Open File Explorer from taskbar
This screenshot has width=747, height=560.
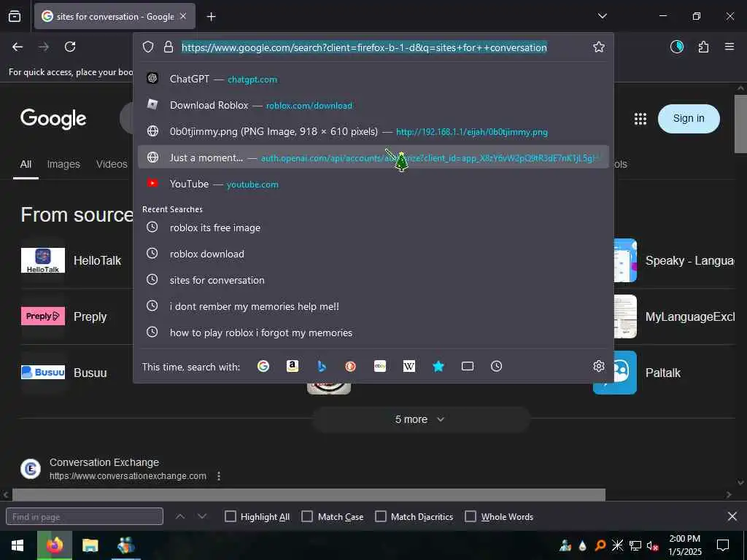tap(90, 545)
